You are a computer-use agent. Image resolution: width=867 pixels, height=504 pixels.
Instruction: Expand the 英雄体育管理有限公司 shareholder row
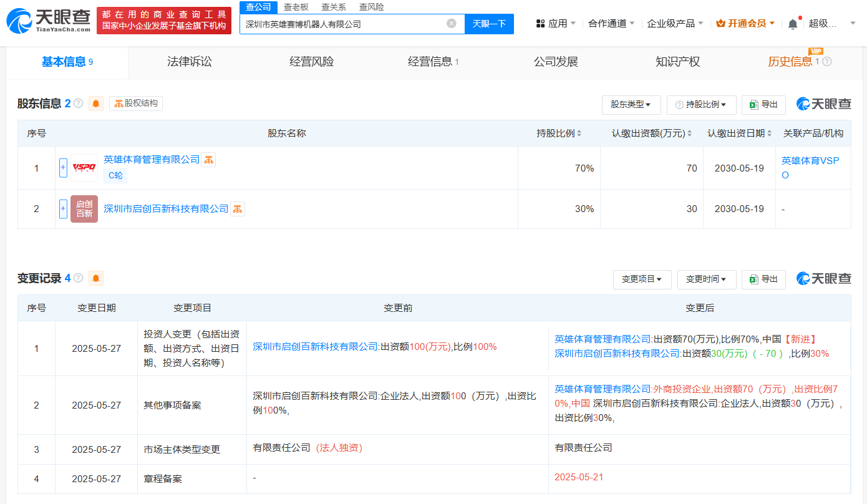tap(63, 168)
